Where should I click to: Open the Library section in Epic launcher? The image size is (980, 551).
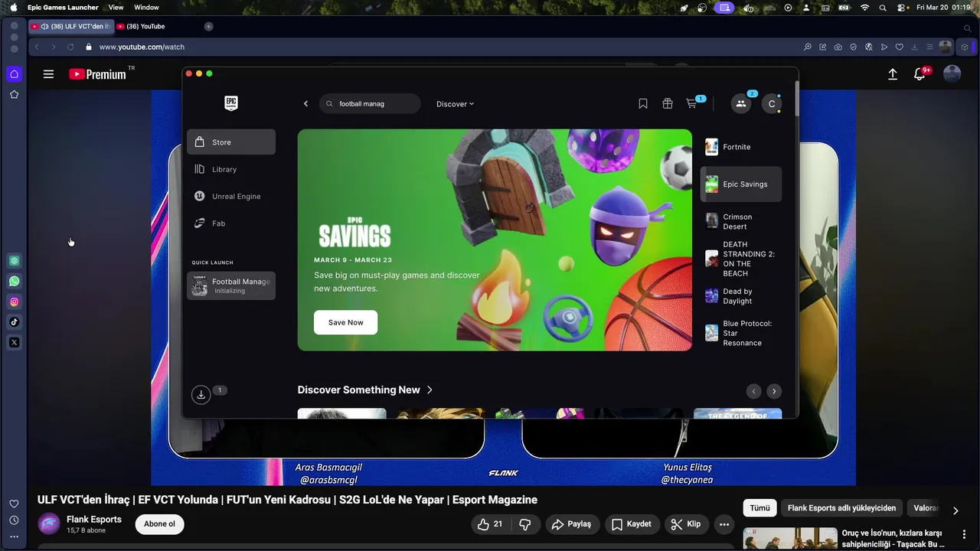click(x=231, y=169)
